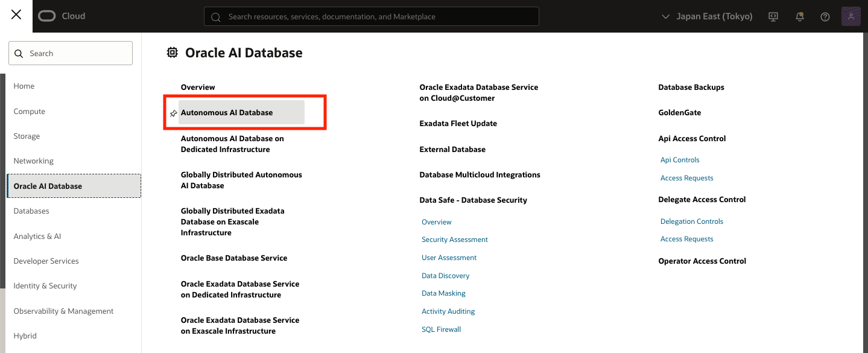Viewport: 868px width, 353px height.
Task: Open the SQL Firewall link
Action: [x=441, y=329]
